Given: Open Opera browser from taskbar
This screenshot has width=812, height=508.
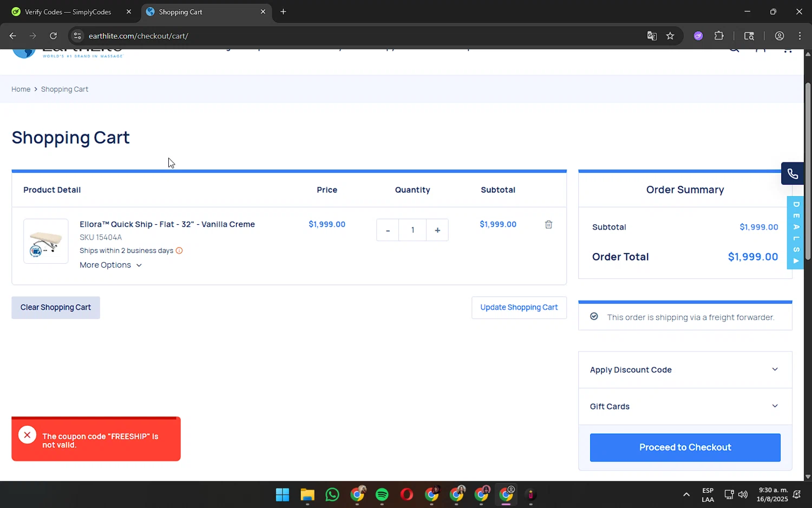Looking at the screenshot, I should click(x=407, y=494).
